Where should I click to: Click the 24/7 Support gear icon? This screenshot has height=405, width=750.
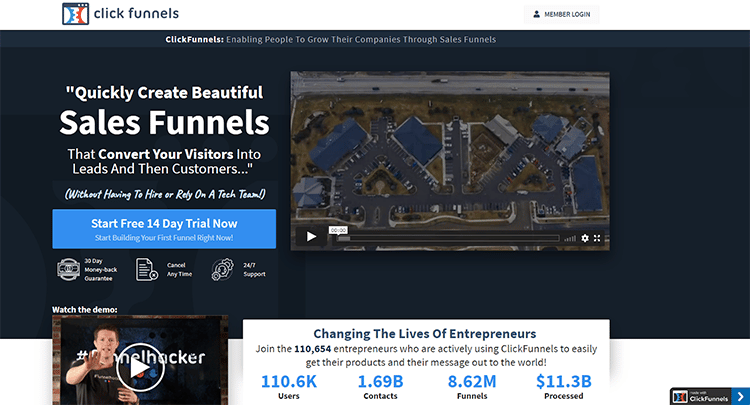pos(221,269)
